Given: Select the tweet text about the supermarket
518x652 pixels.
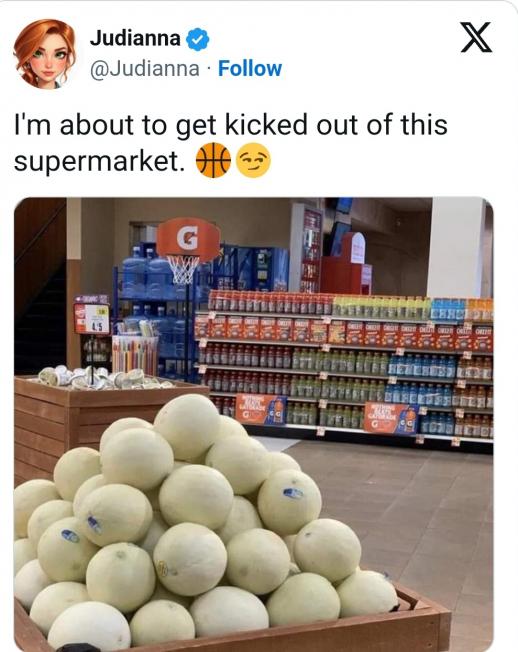Looking at the screenshot, I should [231, 143].
